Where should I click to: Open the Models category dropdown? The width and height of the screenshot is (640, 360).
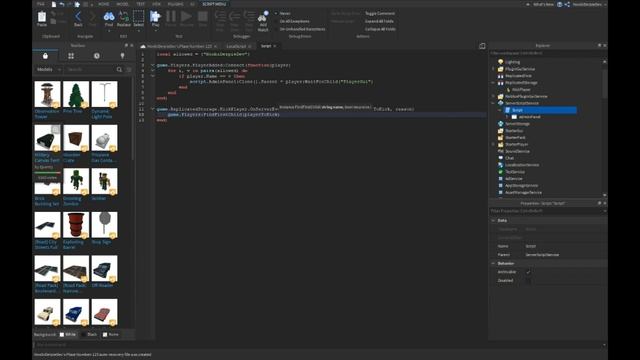(x=48, y=70)
